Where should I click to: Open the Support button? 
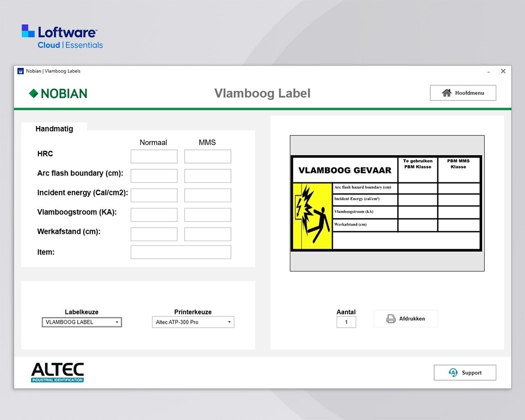[x=465, y=372]
